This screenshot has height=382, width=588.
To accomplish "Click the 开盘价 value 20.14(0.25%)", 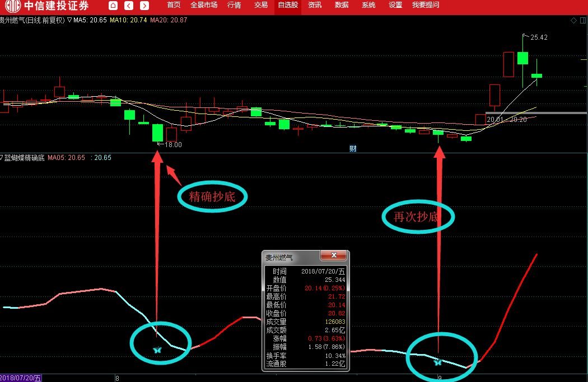I will tap(325, 288).
